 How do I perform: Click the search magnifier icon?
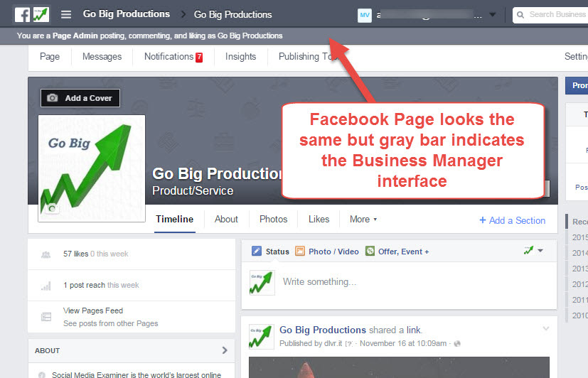click(520, 15)
